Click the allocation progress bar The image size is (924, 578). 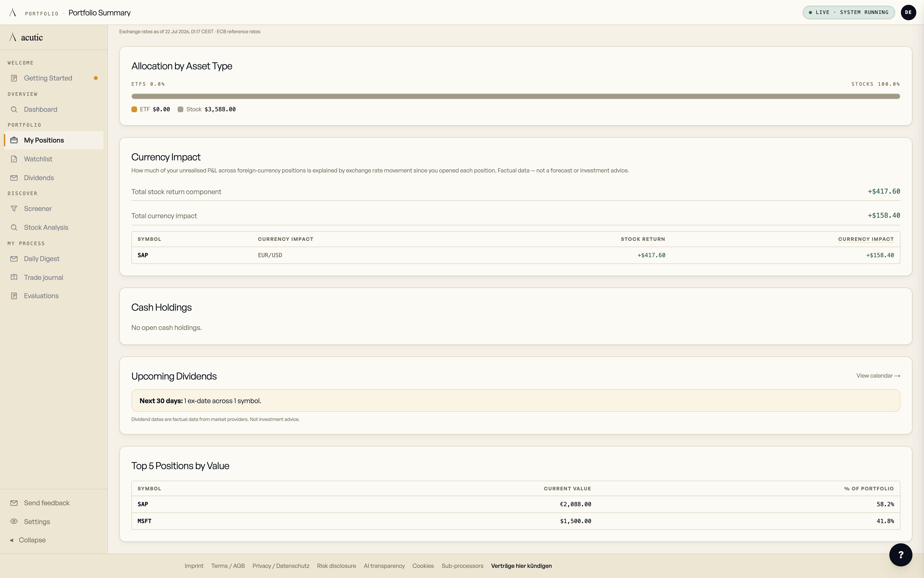coord(515,96)
